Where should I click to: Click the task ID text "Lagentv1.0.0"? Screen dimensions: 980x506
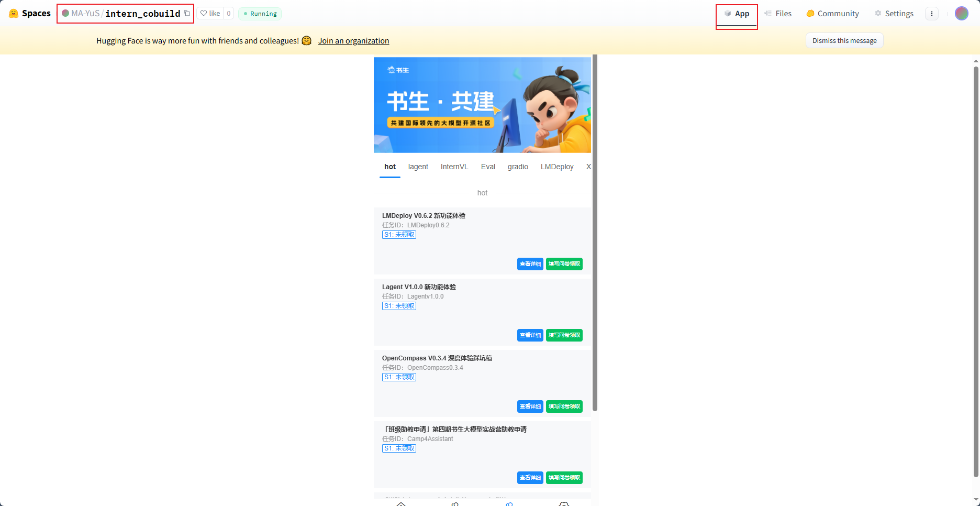[x=426, y=296]
